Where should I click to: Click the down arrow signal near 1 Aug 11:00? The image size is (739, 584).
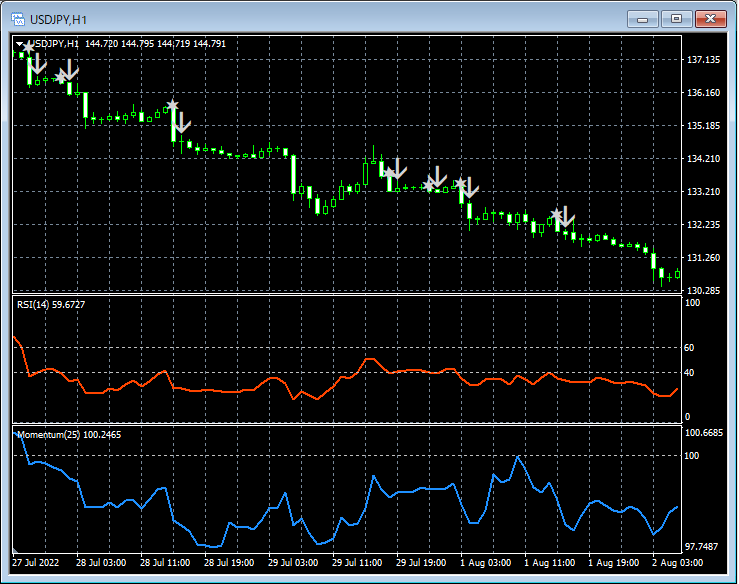point(566,216)
